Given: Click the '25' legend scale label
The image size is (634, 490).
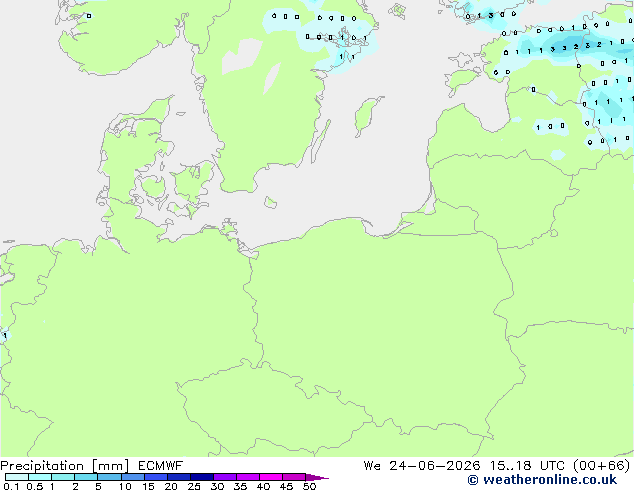Looking at the screenshot, I should click(194, 486).
